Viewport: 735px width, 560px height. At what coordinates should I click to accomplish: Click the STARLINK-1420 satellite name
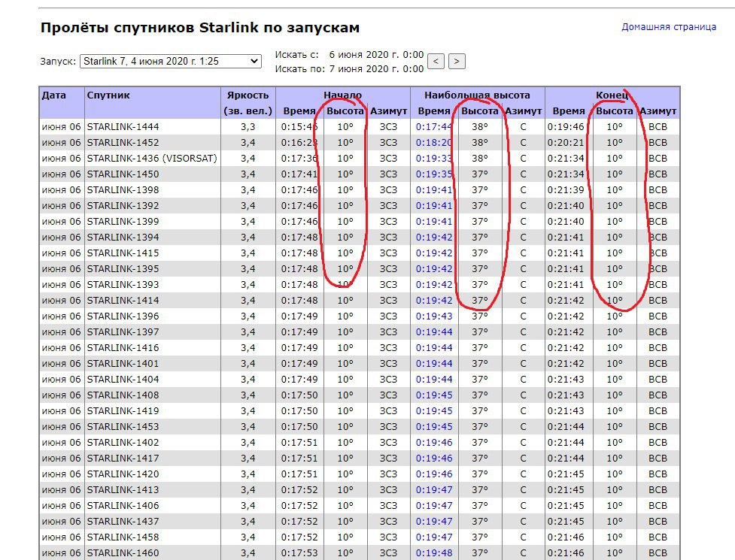123,474
